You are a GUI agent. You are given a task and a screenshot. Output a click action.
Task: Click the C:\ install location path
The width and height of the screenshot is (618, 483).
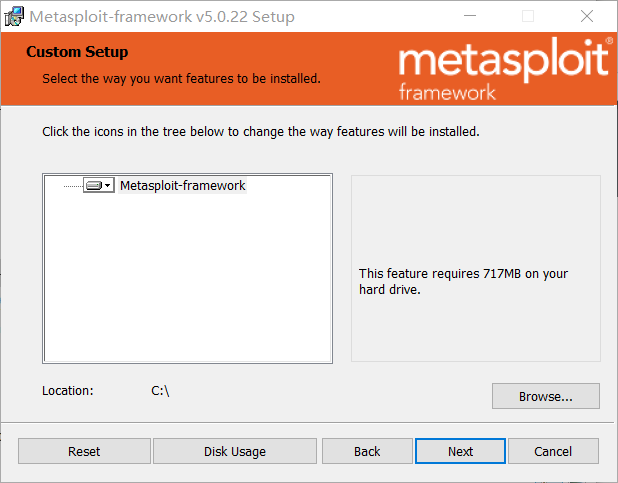(160, 391)
